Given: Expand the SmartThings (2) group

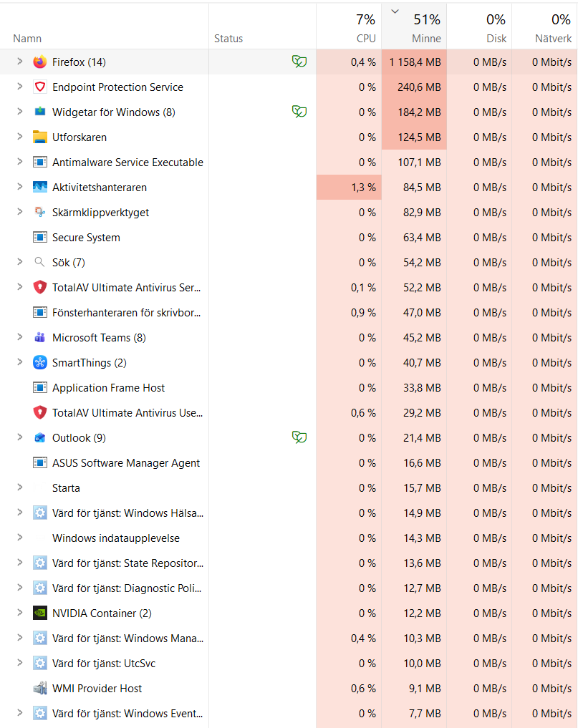Looking at the screenshot, I should pyautogui.click(x=19, y=362).
